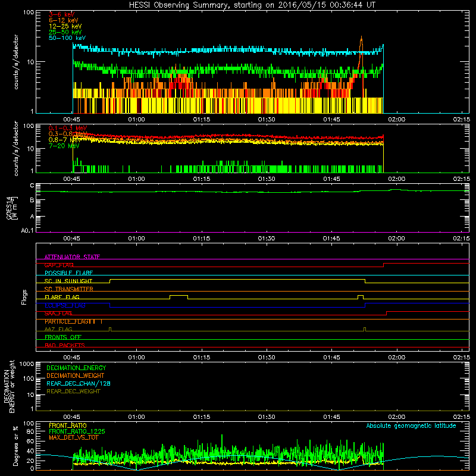Viewport: 476px width, 476px height.
Task: Click the 7-20 MeV legend label
Action: (64, 146)
